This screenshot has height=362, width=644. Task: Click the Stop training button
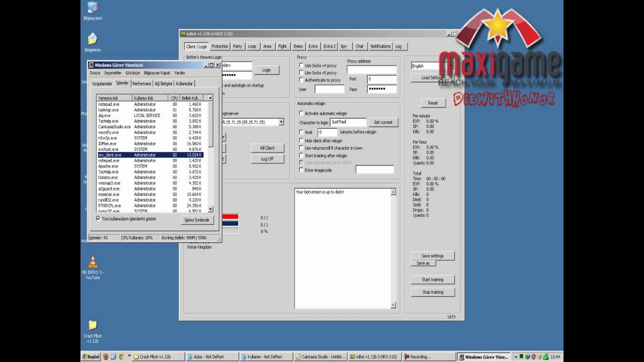(x=433, y=292)
